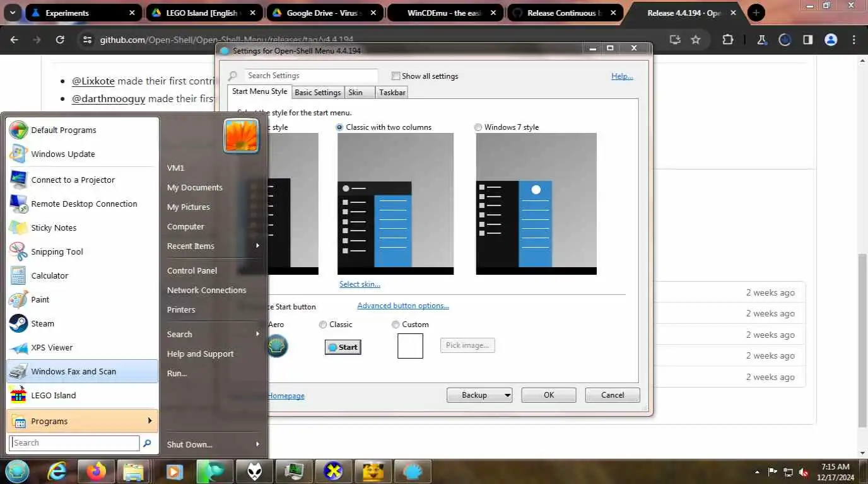Image resolution: width=868 pixels, height=484 pixels.
Task: Start LEGO Island from the start menu list
Action: 82,395
